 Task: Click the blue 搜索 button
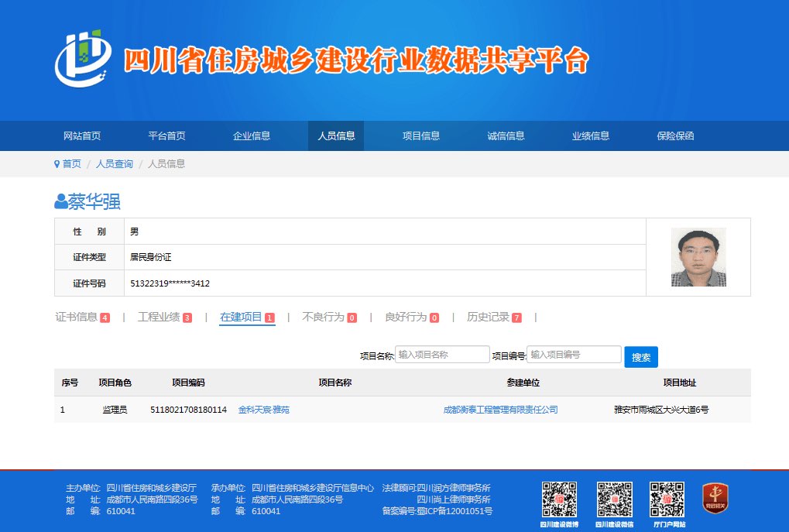point(641,357)
